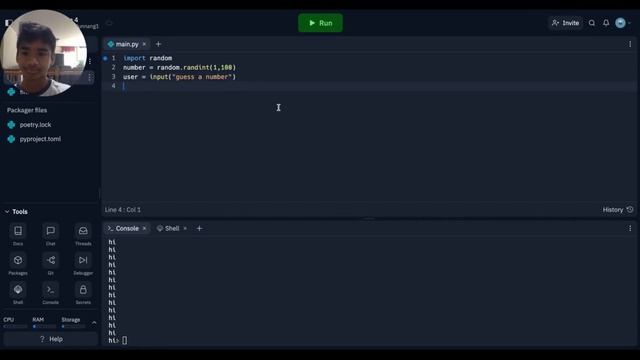The height and width of the screenshot is (360, 640).
Task: Click the Line 4 : Col 1 status
Action: [x=122, y=209]
